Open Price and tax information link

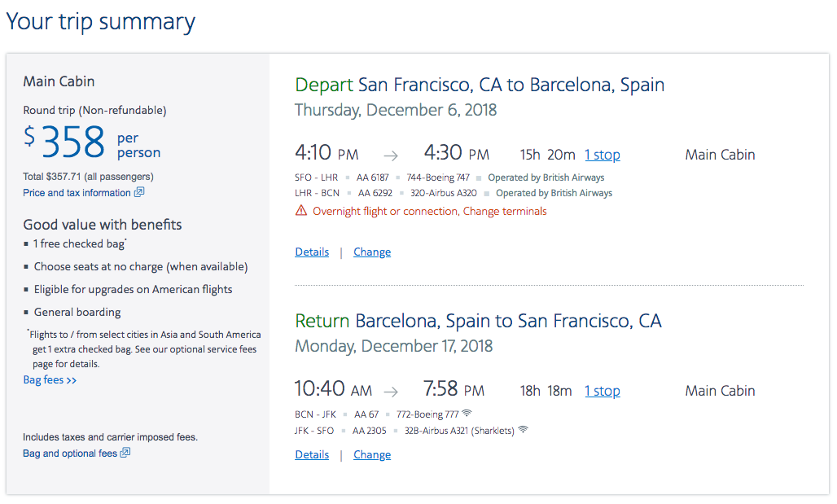pos(77,193)
